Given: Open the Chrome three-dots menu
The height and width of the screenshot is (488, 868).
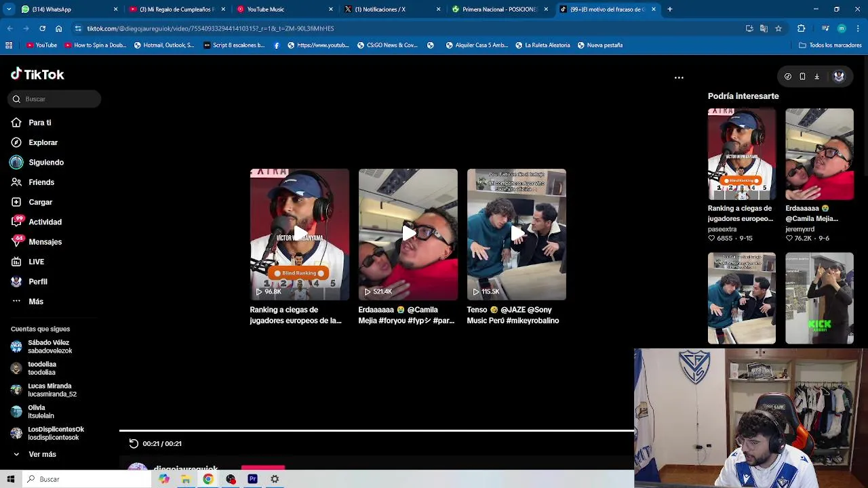Looking at the screenshot, I should pyautogui.click(x=859, y=28).
